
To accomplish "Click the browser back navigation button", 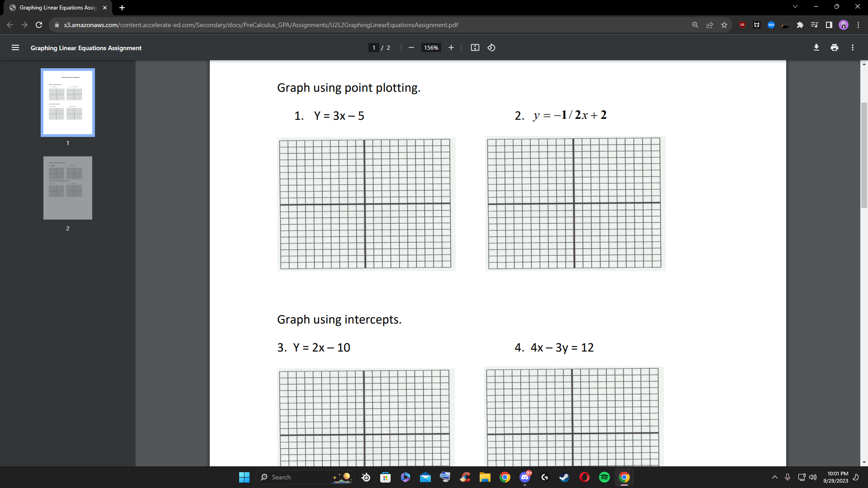I will click(10, 25).
